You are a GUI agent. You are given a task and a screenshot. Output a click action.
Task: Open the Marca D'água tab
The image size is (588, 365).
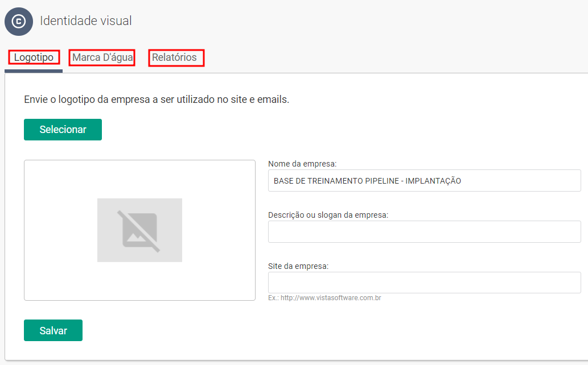pos(102,57)
